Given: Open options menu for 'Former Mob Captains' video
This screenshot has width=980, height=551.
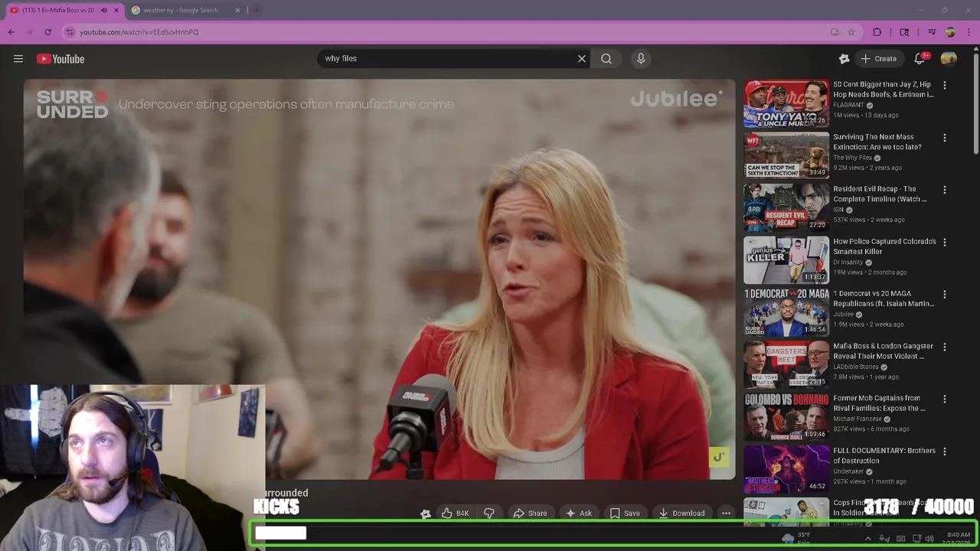Looking at the screenshot, I should (x=944, y=399).
